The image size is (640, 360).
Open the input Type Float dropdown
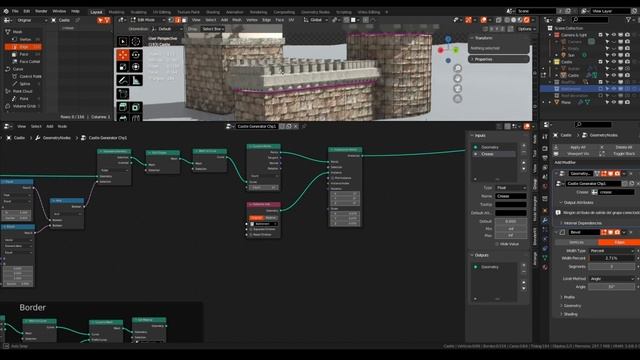pyautogui.click(x=511, y=188)
